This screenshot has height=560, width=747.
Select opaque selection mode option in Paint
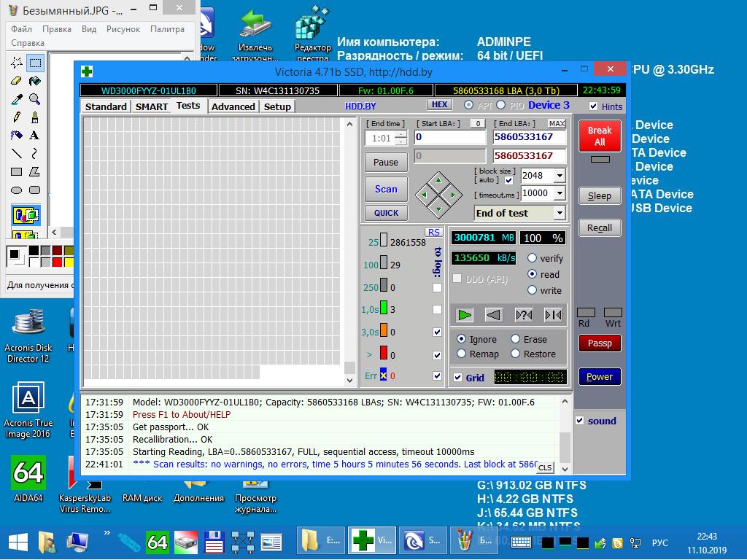point(26,215)
